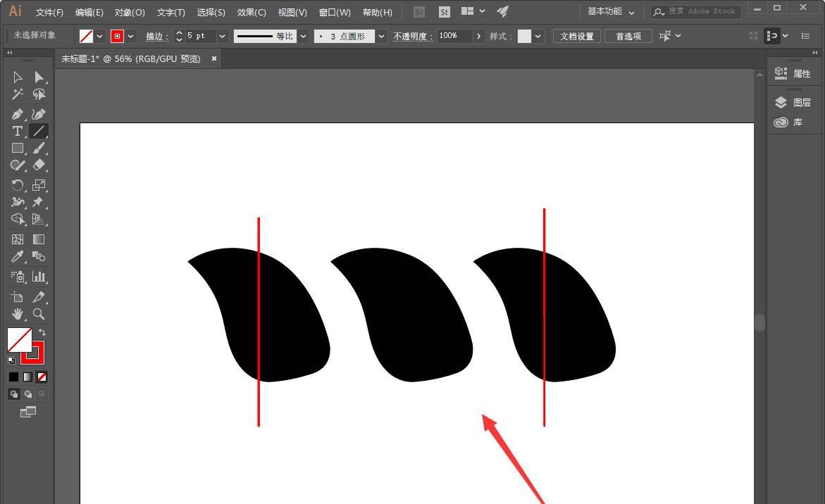This screenshot has width=825, height=504.
Task: Select the Selection tool (black arrow)
Action: [x=18, y=77]
